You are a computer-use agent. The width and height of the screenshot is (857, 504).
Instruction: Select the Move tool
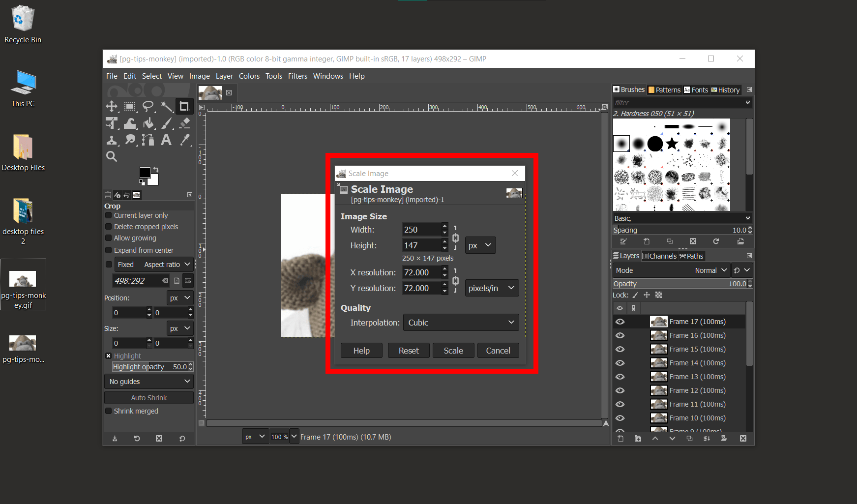[112, 106]
